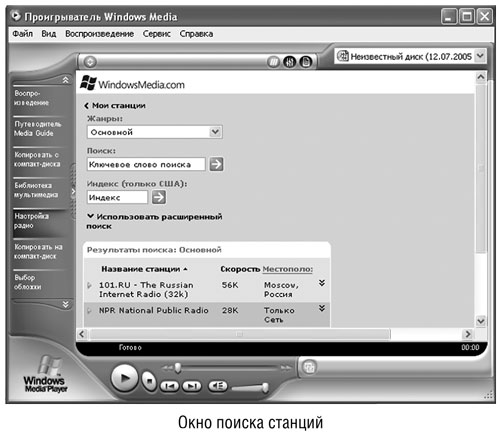500x441 pixels.
Task: Click the Индекс zip code field
Action: [x=117, y=197]
